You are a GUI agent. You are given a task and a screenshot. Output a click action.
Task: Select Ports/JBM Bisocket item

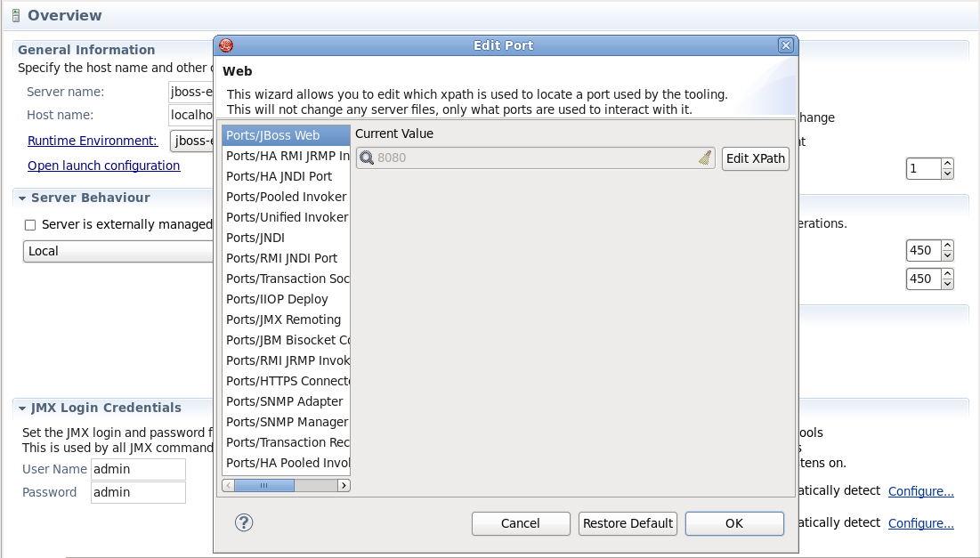click(x=287, y=341)
